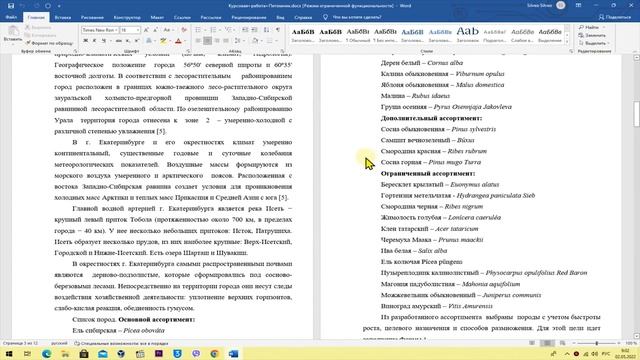The image size is (640, 360).
Task: Justify the text alignment
Action: coord(226,41)
